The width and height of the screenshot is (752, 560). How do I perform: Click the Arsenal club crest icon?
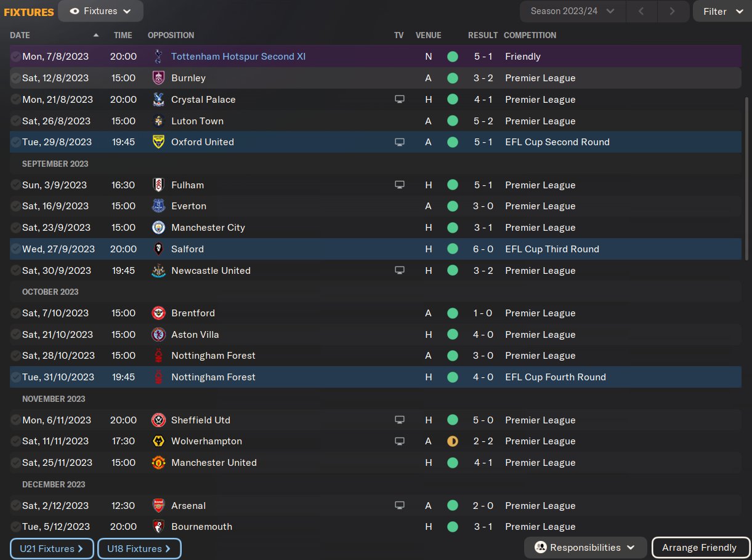(x=158, y=506)
